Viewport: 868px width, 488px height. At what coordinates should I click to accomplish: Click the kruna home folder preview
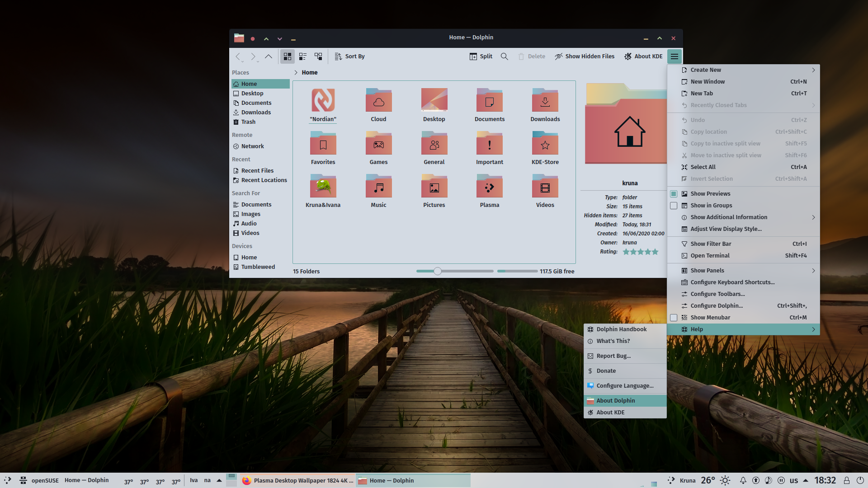626,124
